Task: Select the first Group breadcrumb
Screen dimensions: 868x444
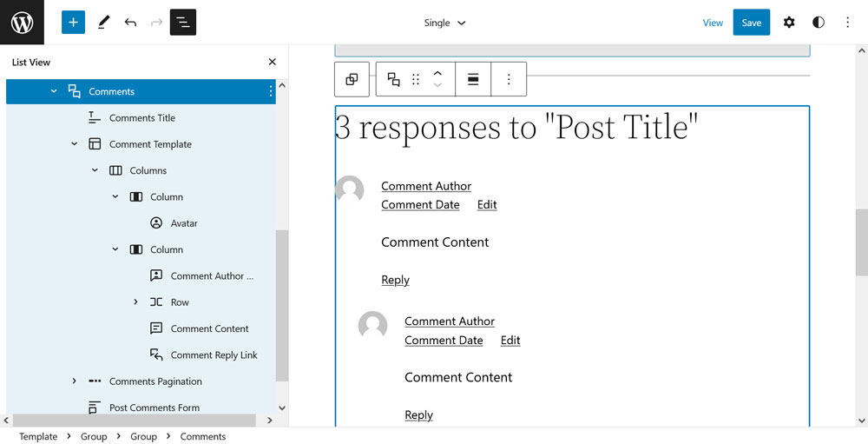Action: point(94,437)
